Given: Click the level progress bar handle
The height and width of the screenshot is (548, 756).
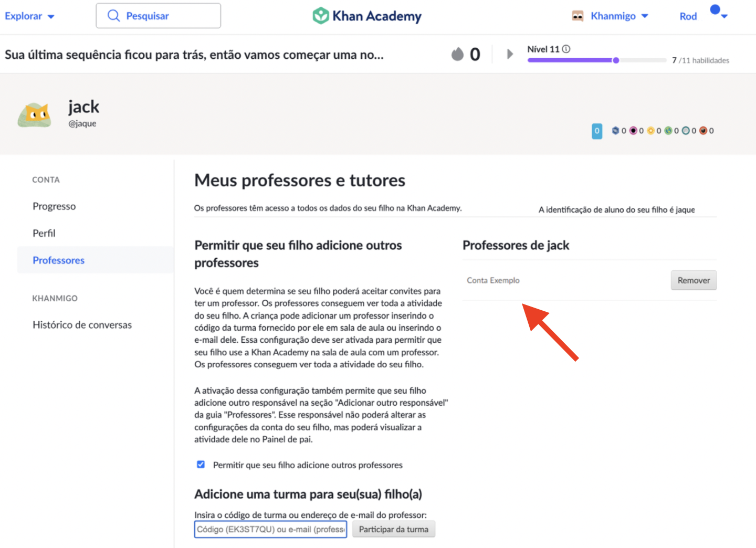Looking at the screenshot, I should pyautogui.click(x=616, y=60).
